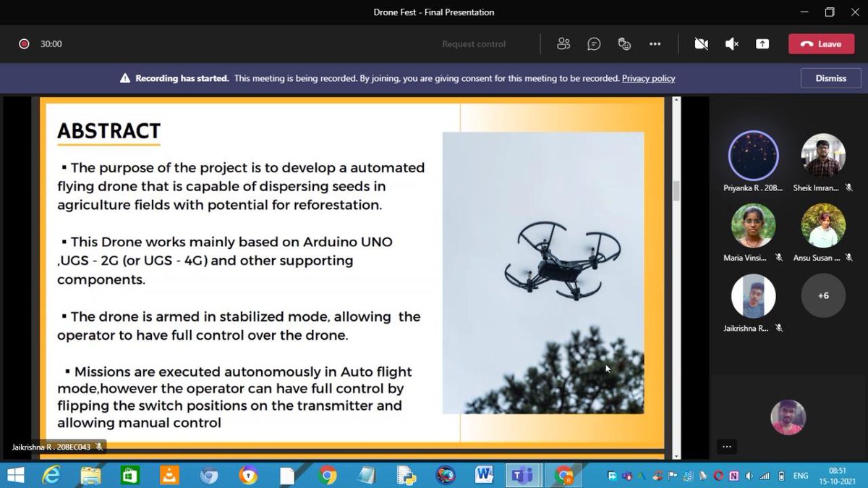Open the Word taskbar icon

tap(484, 476)
